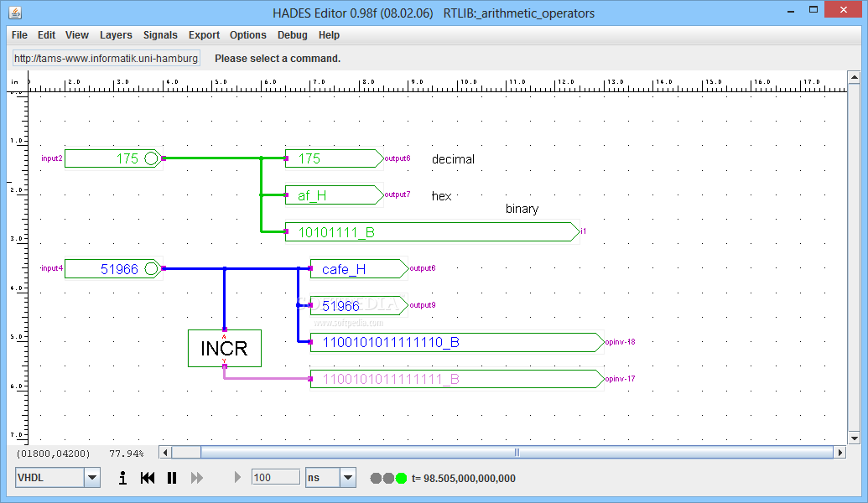Click the green simulation status indicator
This screenshot has height=503, width=868.
402,478
